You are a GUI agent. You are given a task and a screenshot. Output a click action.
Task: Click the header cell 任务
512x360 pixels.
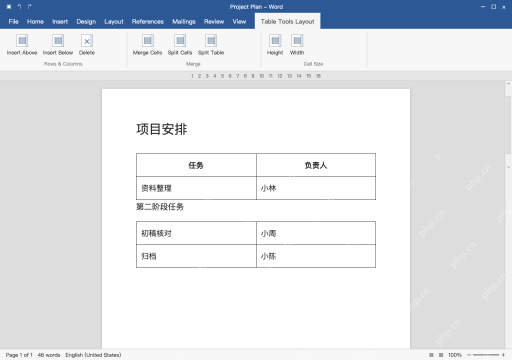(x=196, y=165)
